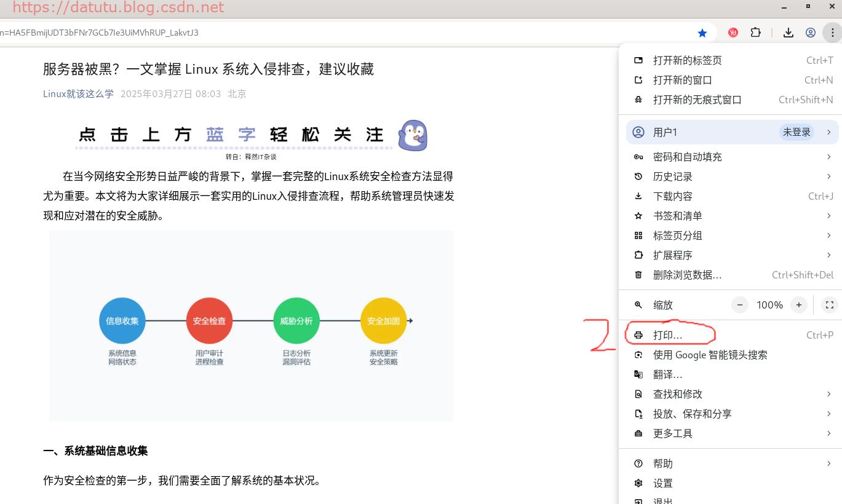Select 打开新的无痕式窗口 menu item
Screen dimensions: 842x504
pos(732,100)
